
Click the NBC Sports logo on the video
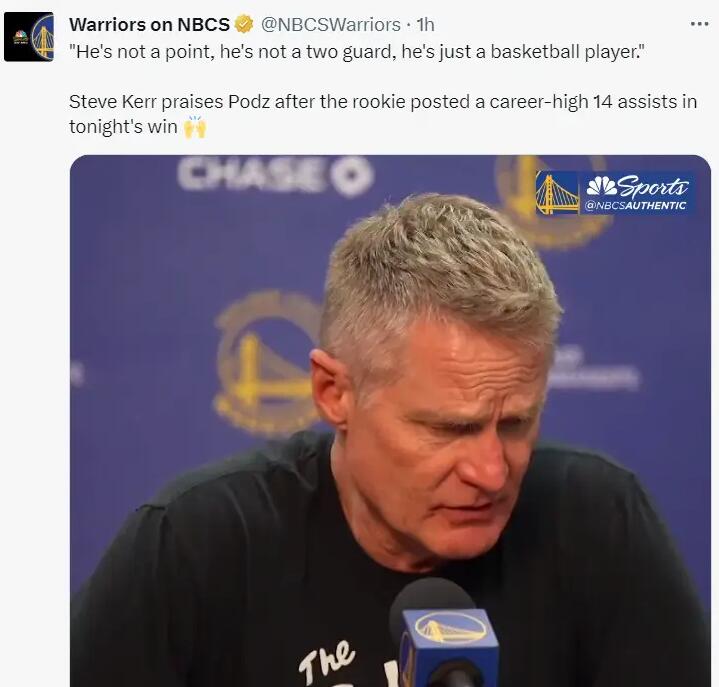tap(637, 186)
